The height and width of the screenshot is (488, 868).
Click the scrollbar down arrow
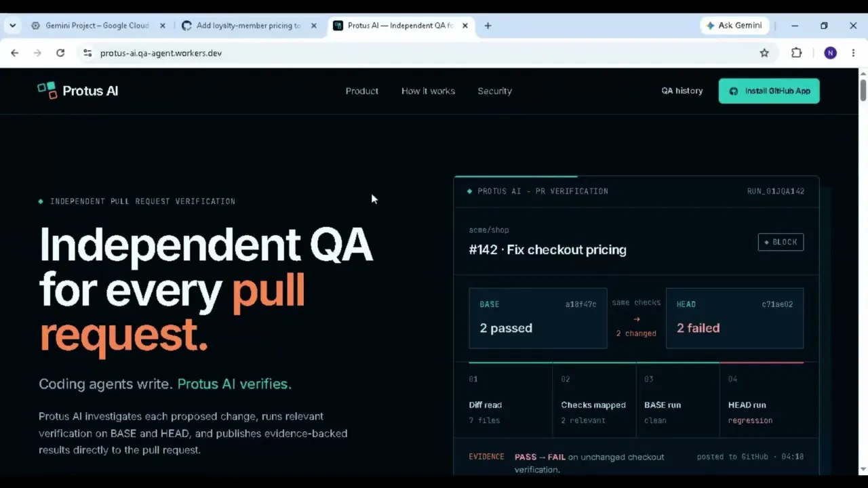coord(863,469)
